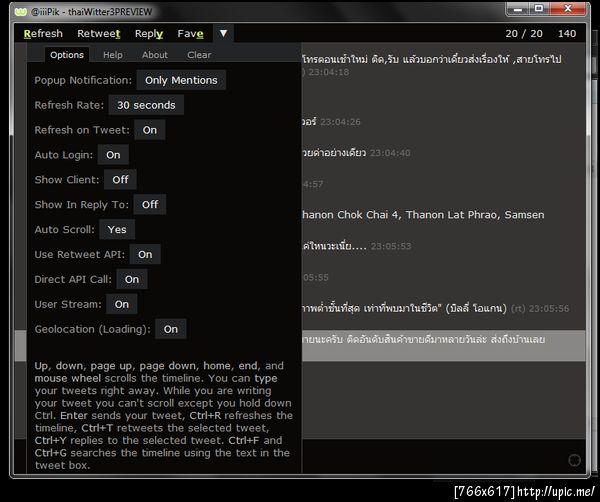
Task: Minimize the thaiWitter window
Action: coord(518,9)
